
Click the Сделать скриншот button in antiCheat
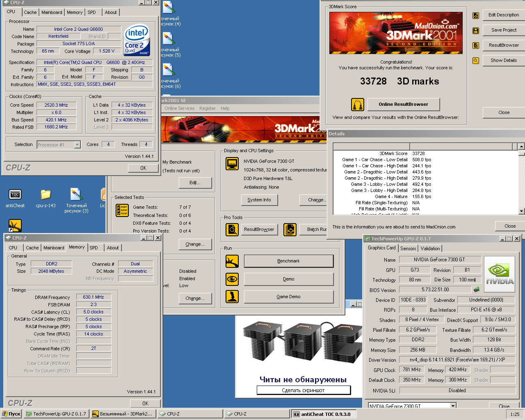click(304, 390)
